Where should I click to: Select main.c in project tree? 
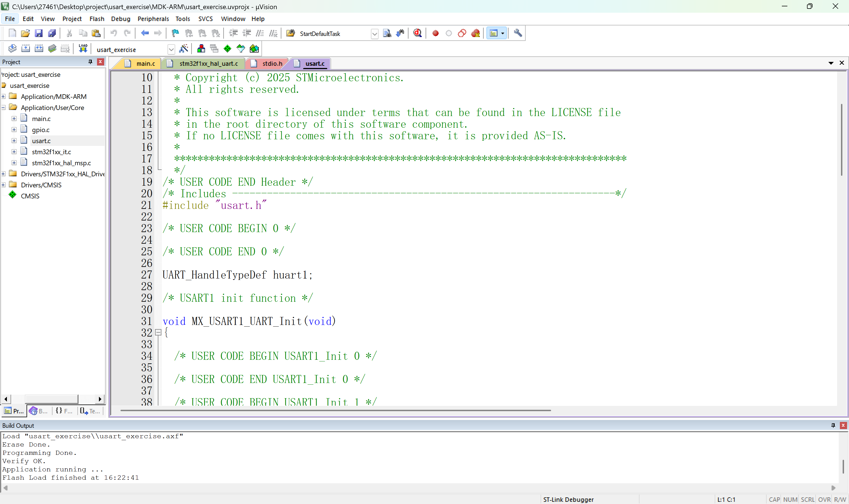coord(41,119)
